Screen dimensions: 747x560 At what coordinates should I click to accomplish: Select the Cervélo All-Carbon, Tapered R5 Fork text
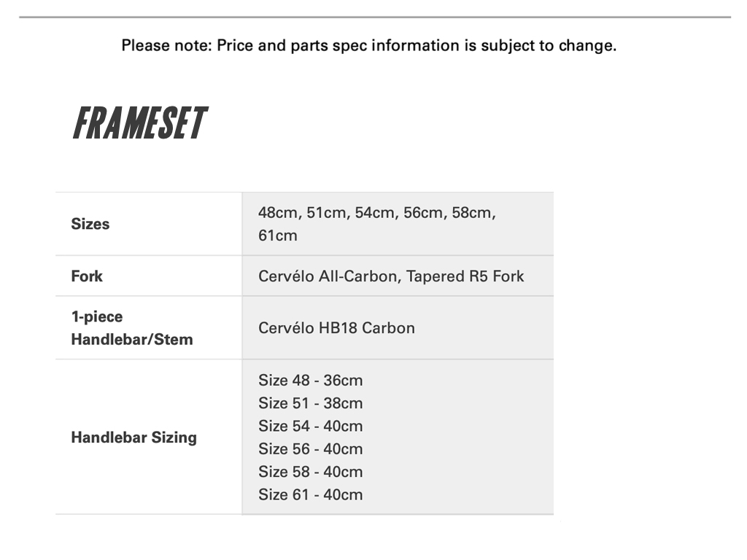pyautogui.click(x=391, y=276)
